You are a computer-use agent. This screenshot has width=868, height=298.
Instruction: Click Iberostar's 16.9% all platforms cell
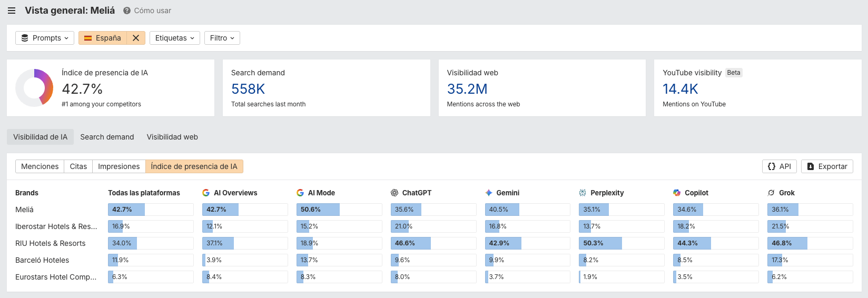(151, 226)
